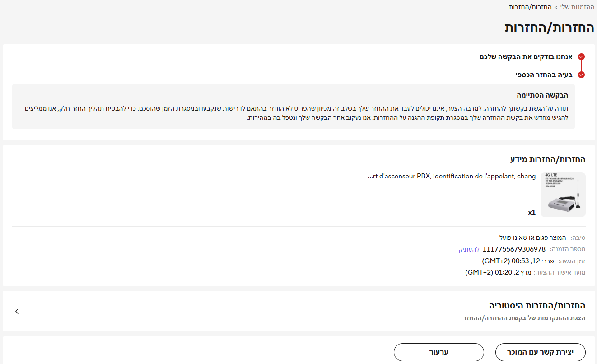This screenshot has width=597, height=364.
Task: Select the order number 1117755679306978
Action: pyautogui.click(x=514, y=249)
